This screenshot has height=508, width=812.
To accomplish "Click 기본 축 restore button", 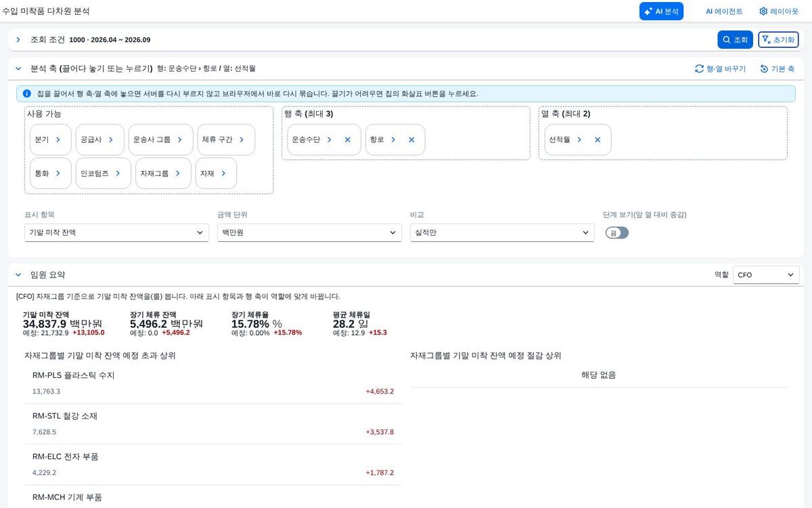I will pyautogui.click(x=777, y=69).
